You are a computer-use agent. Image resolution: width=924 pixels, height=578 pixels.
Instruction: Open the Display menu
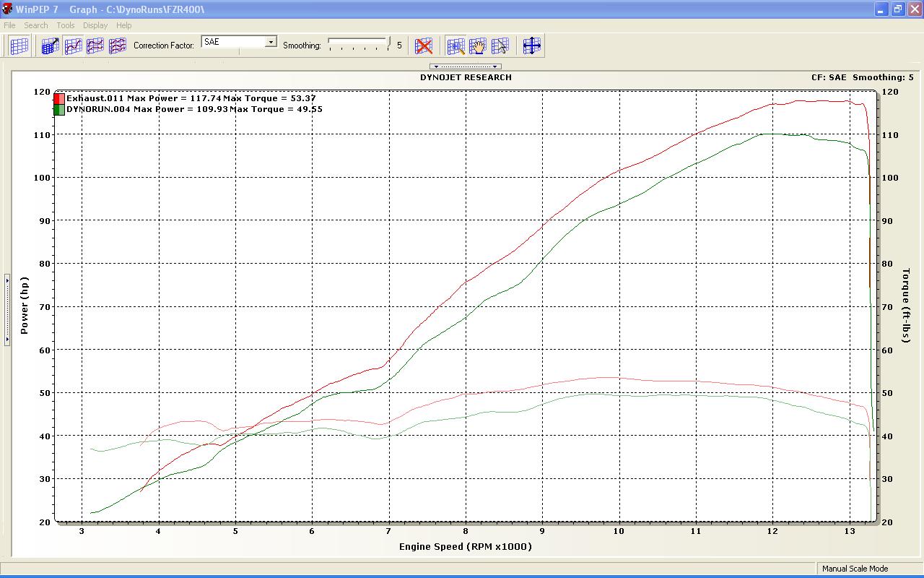coord(95,25)
